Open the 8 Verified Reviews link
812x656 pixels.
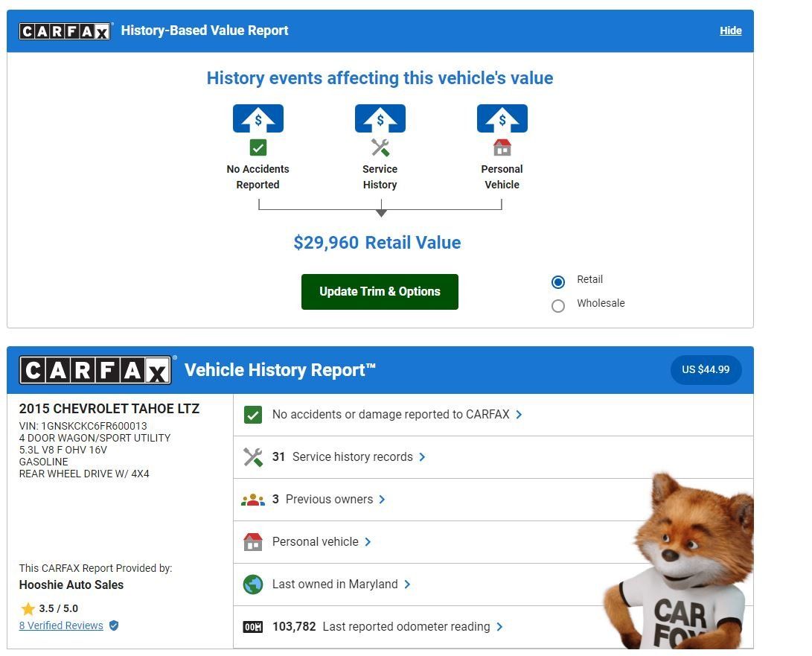61,625
